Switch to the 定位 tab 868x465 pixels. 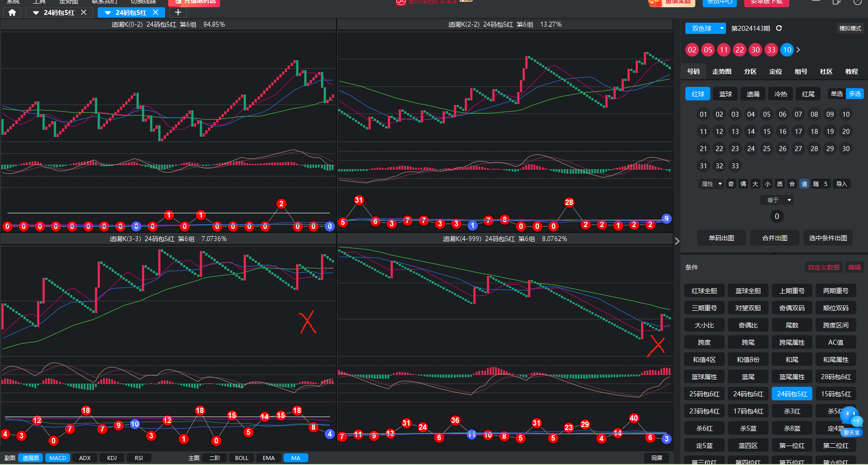click(x=776, y=71)
